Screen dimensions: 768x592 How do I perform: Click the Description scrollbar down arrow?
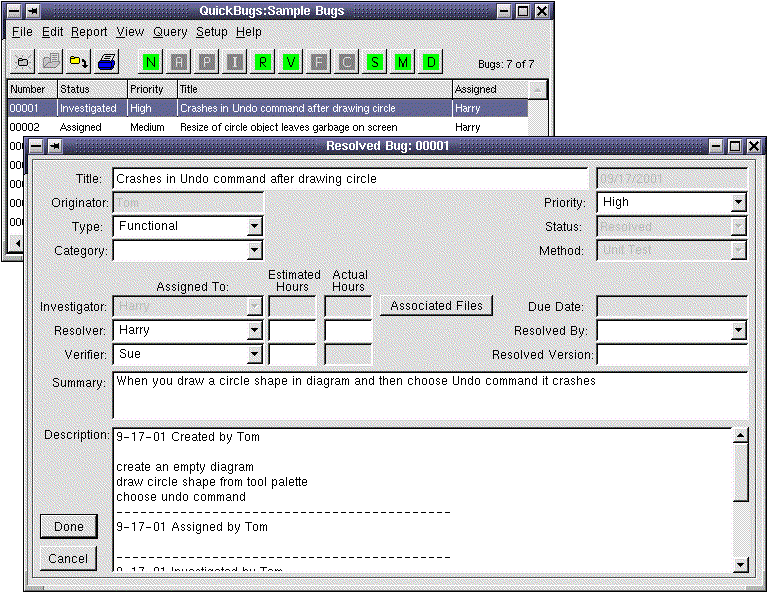pos(741,565)
